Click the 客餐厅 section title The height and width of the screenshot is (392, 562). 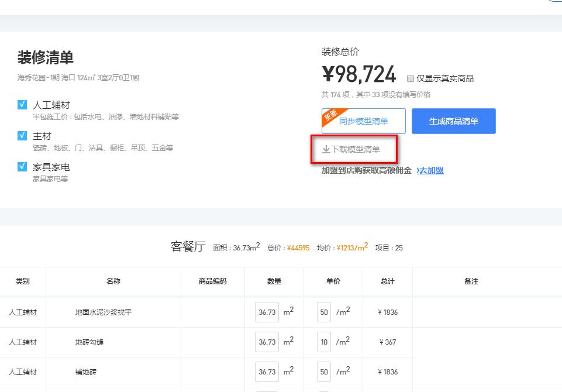[188, 246]
